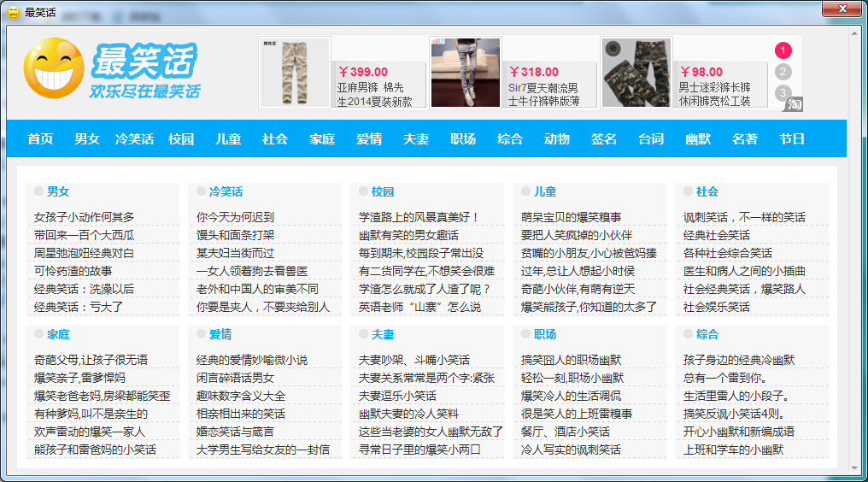The height and width of the screenshot is (482, 868).
Task: Read joke 英语老师“山寨”怎么说
Action: (419, 307)
